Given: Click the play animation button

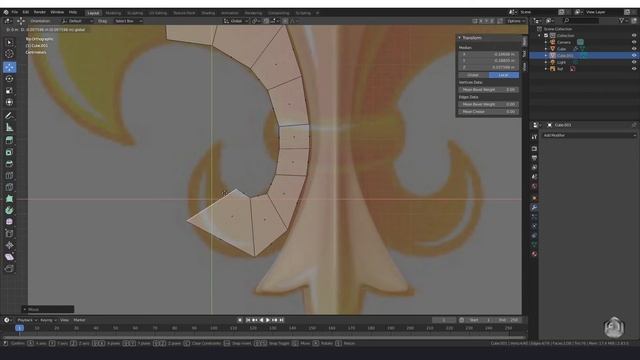Looking at the screenshot, I should click(268, 320).
